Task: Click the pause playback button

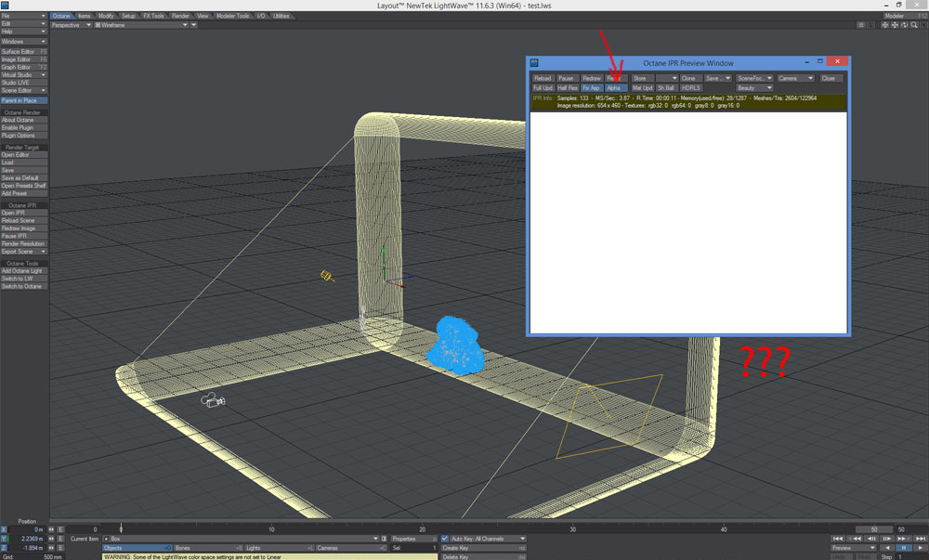Action: point(904,548)
